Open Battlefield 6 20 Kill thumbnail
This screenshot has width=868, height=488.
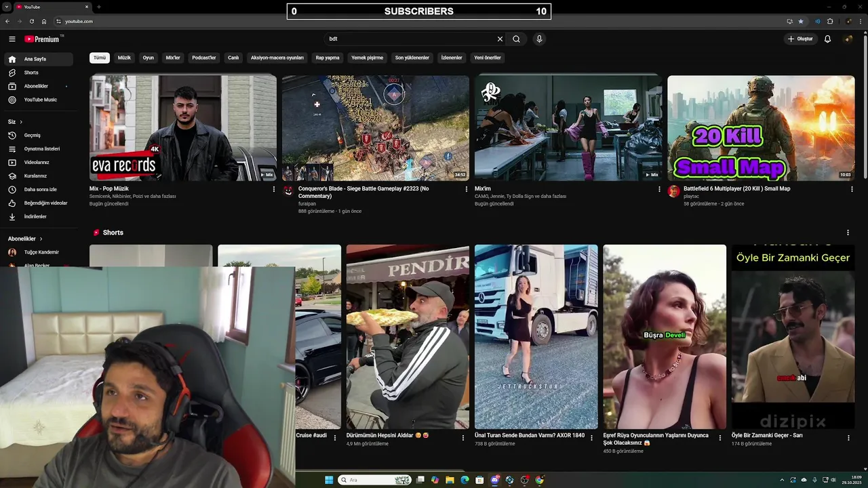(761, 128)
